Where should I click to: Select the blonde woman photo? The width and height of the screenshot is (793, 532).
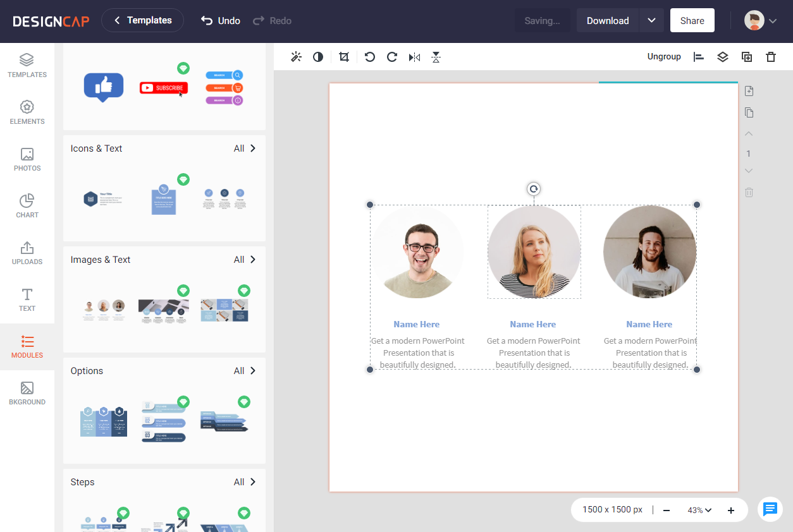click(534, 252)
